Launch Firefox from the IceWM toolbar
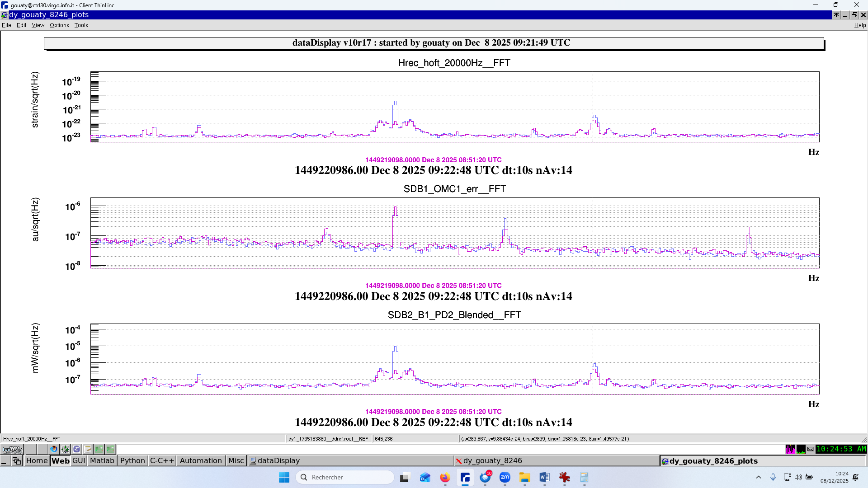The image size is (868, 488). point(54,449)
